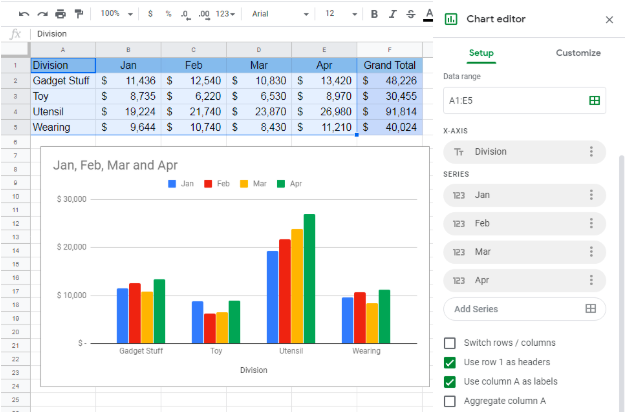Viewport: 625px width, 412px height.
Task: Open options for Division X-axis
Action: [591, 151]
